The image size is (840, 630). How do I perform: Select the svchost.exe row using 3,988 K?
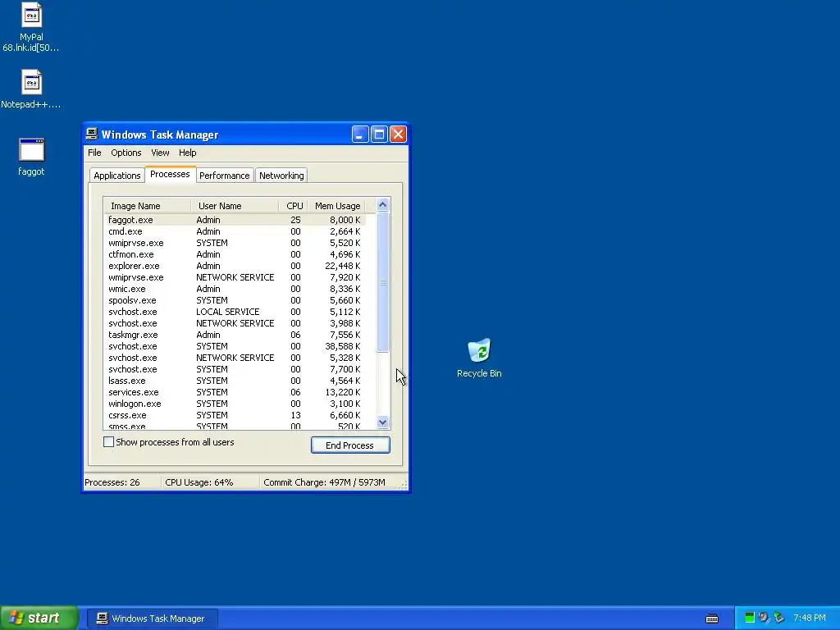[235, 323]
